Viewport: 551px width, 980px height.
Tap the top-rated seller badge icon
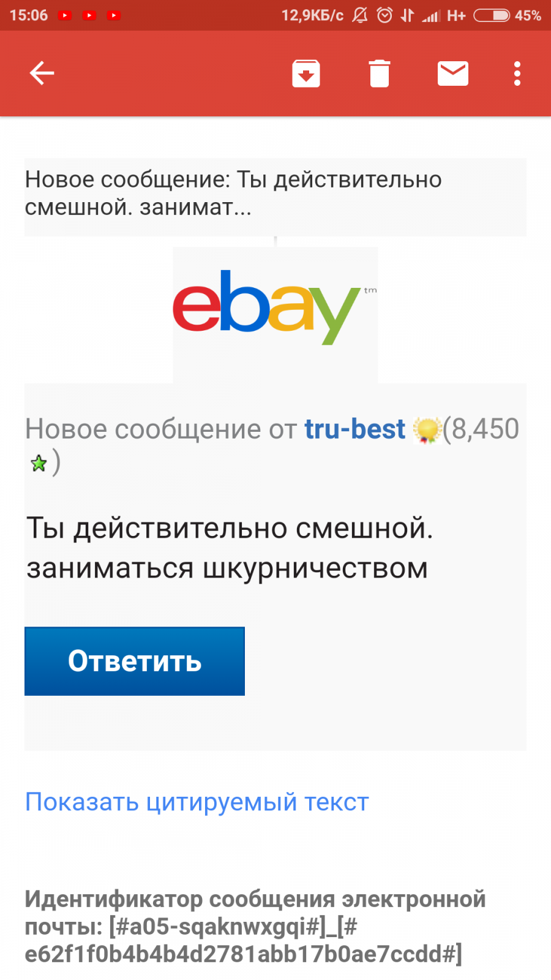tap(427, 430)
